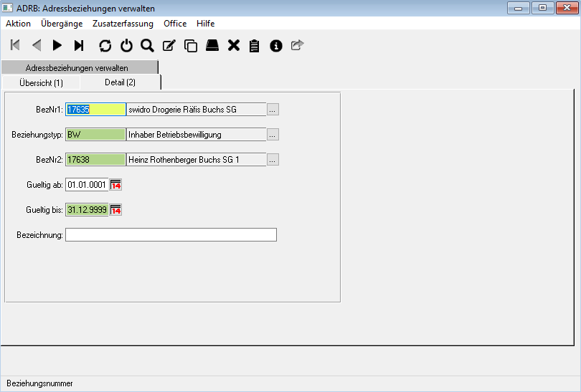The width and height of the screenshot is (581, 392).
Task: Open search with the magnifier icon
Action: [x=148, y=46]
